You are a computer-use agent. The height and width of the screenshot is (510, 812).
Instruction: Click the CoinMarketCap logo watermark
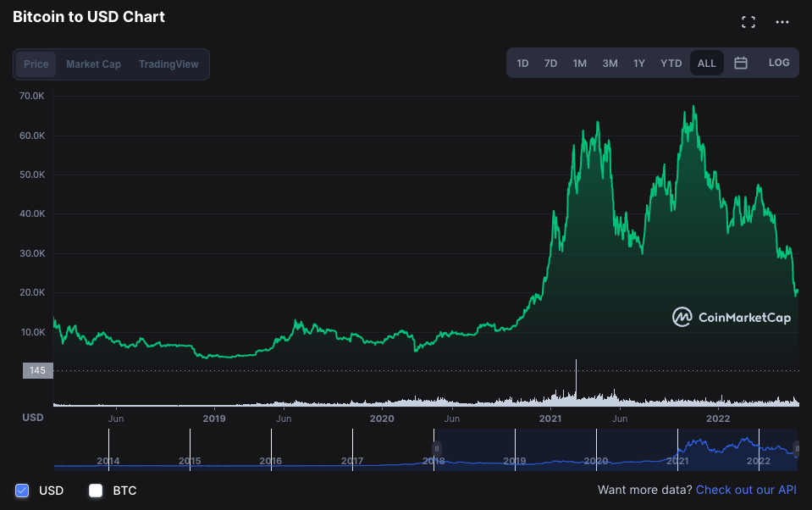coord(731,317)
